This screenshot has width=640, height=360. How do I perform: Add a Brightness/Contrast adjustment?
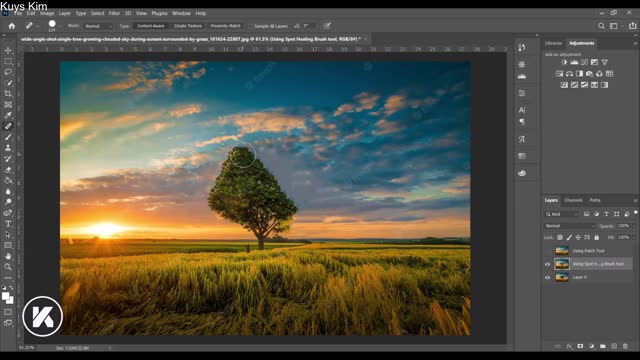(x=564, y=62)
